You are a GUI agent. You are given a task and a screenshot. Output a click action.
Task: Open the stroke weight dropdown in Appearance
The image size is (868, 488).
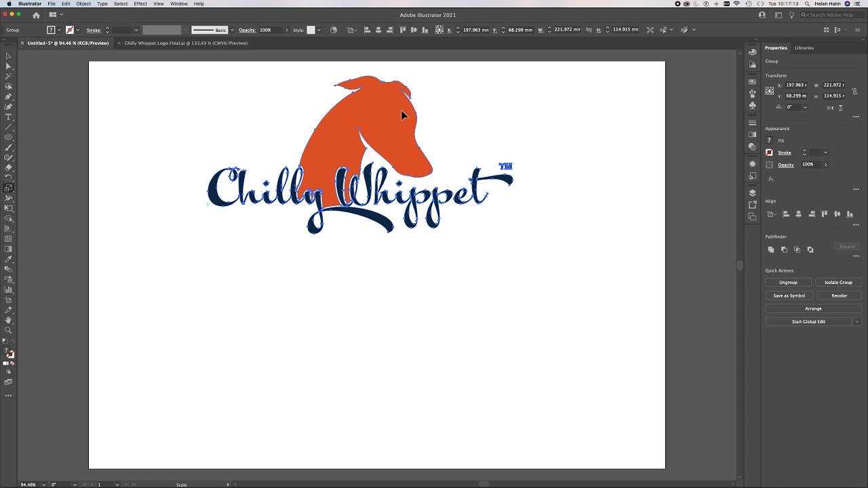pyautogui.click(x=825, y=152)
